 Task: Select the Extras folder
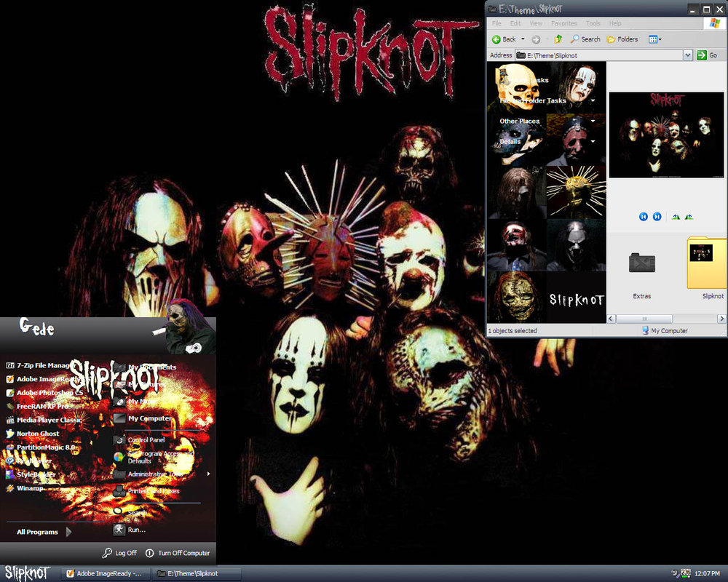point(641,266)
